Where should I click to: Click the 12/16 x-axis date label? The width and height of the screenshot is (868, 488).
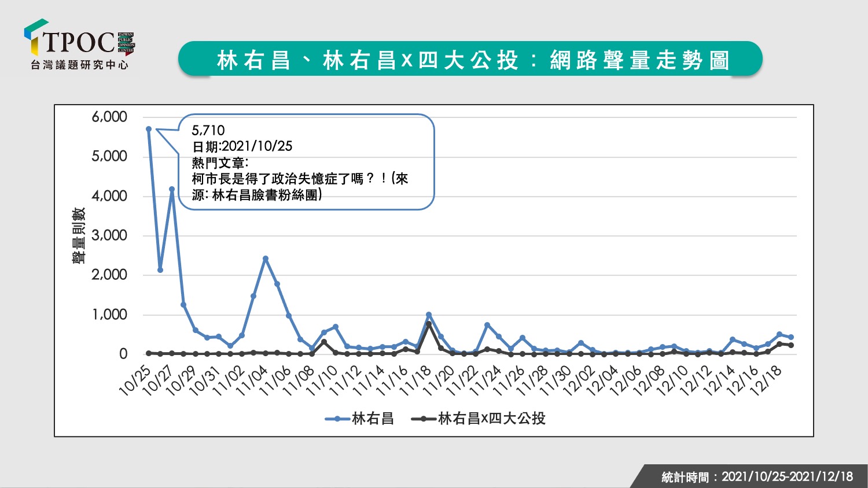click(x=743, y=380)
